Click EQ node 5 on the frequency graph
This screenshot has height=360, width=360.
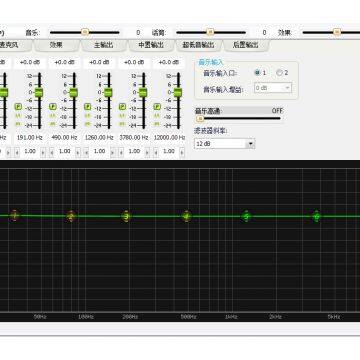point(246,216)
